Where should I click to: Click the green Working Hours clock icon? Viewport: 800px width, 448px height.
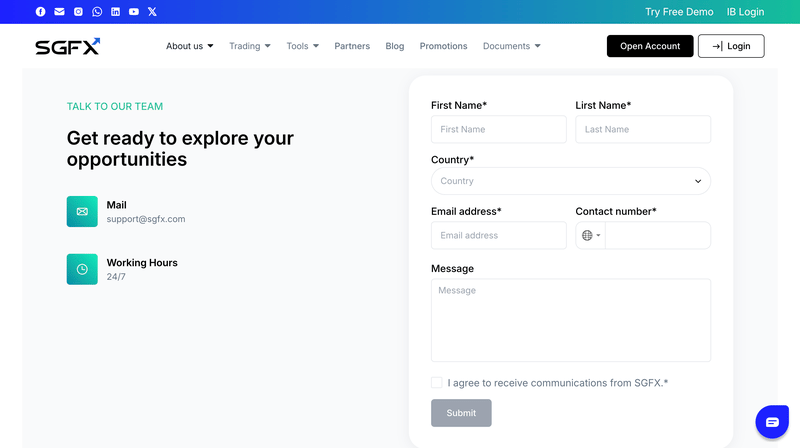click(82, 269)
